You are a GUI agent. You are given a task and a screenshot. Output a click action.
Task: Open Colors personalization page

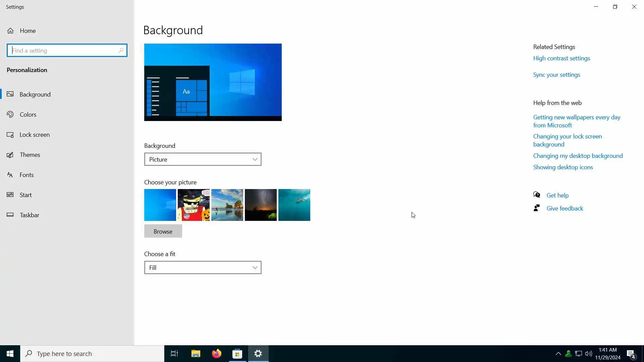click(28, 115)
